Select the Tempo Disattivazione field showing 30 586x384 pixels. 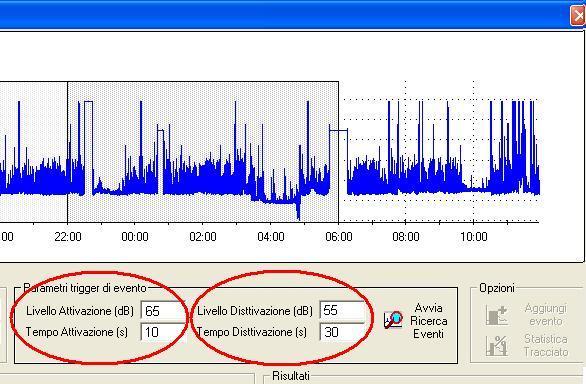tap(342, 332)
